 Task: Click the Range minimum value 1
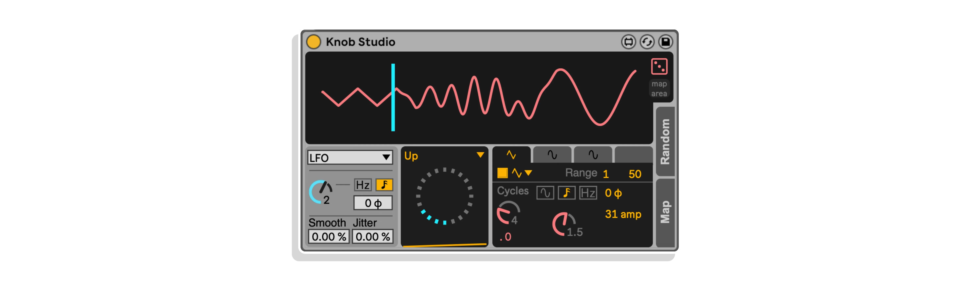click(x=606, y=174)
